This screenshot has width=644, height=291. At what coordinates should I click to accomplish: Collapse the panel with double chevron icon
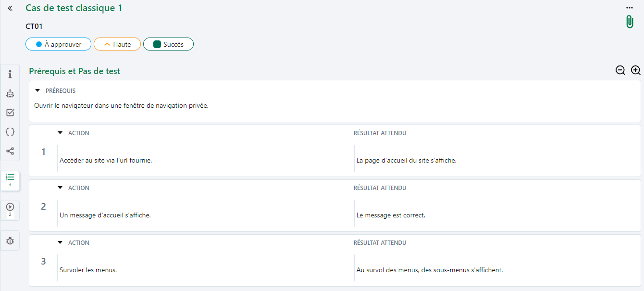(10, 8)
